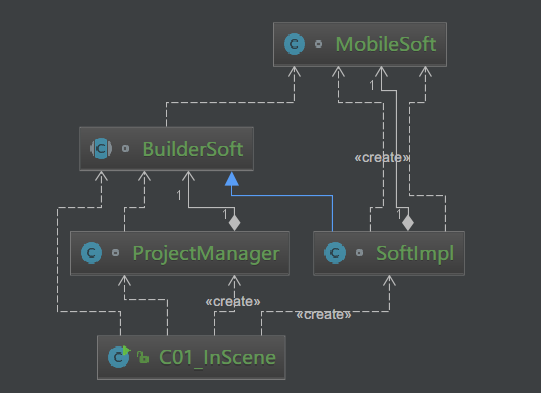Click the public lock icon on C01_InScene
The height and width of the screenshot is (393, 541).
[143, 357]
